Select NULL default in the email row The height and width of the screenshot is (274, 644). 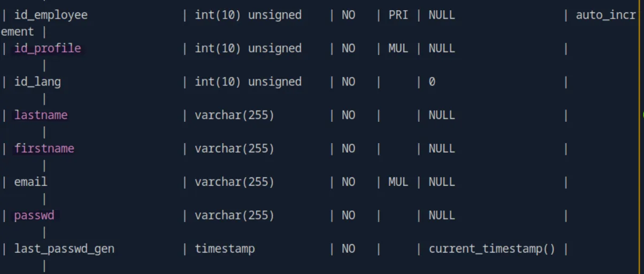(442, 182)
